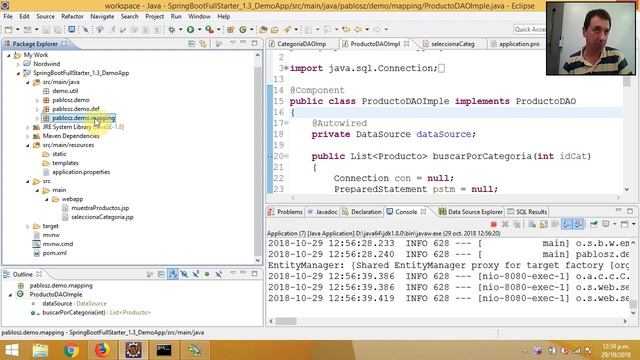This screenshot has height=360, width=640.
Task: Open the Navigate menu
Action: [x=102, y=16]
